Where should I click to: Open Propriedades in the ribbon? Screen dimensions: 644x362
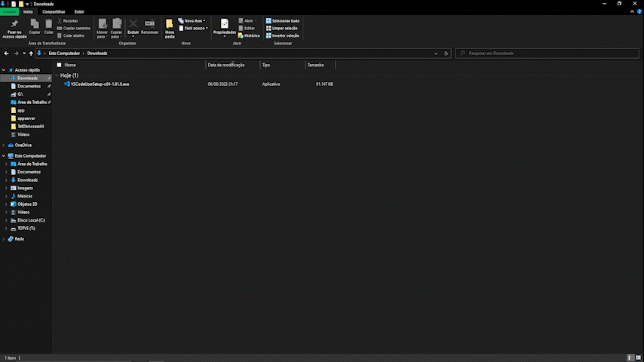(x=224, y=28)
